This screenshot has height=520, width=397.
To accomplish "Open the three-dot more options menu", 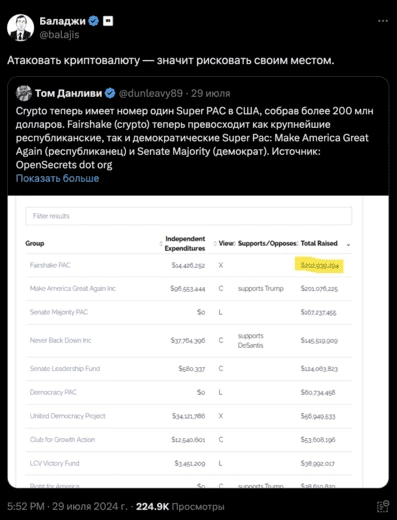I will pos(383,21).
